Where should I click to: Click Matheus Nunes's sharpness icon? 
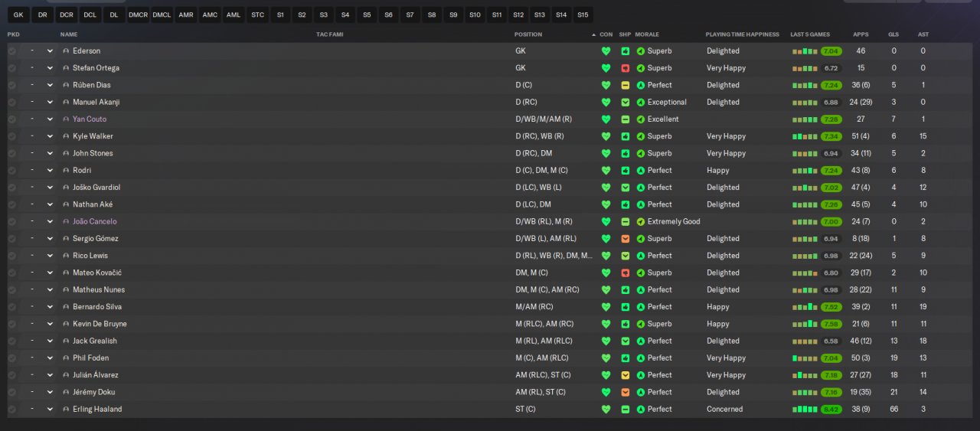click(x=626, y=289)
